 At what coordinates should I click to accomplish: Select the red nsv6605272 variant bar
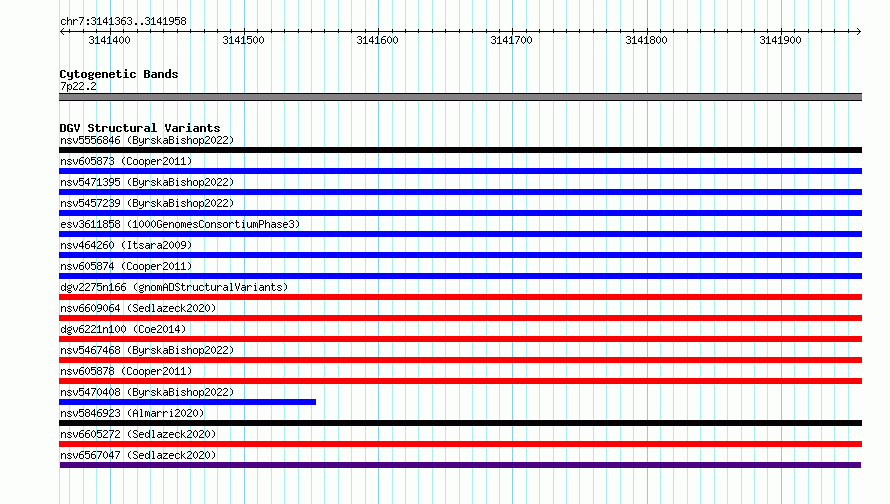click(x=460, y=444)
